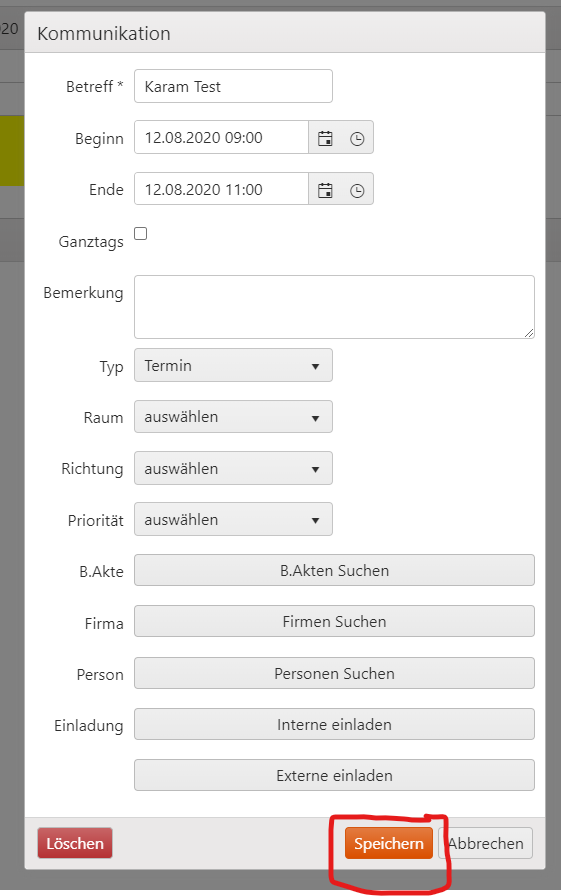This screenshot has height=896, width=561.
Task: Cancel the dialog with Abbrechen
Action: 486,843
